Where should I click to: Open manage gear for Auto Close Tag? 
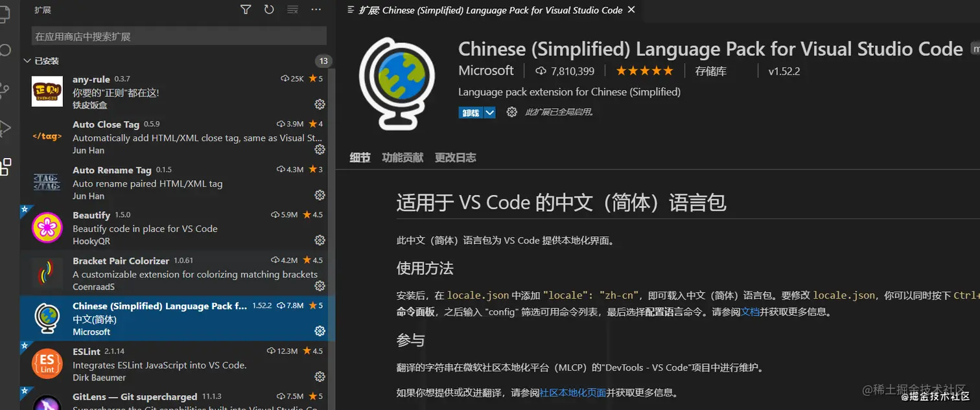(x=320, y=150)
